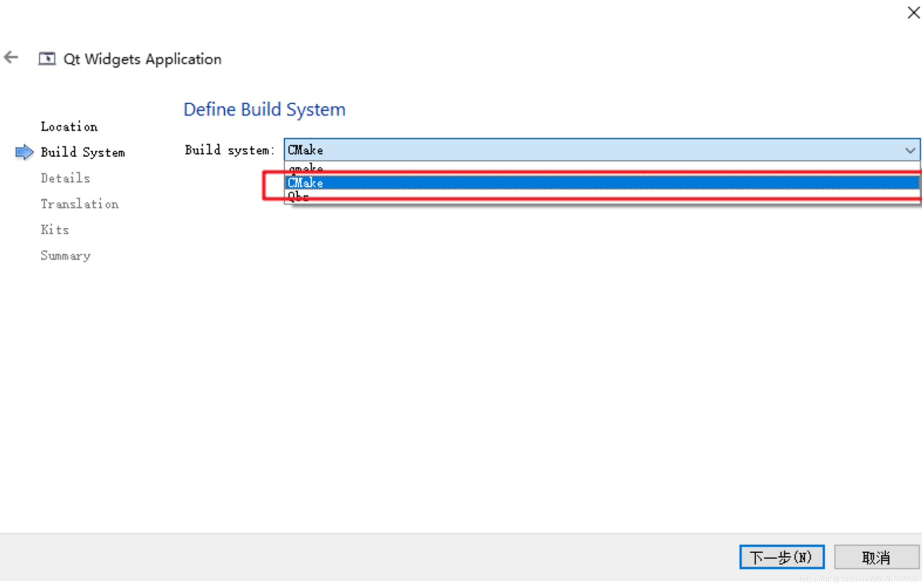Click the combo box dropdown chevron
Screen dimensions: 922x588
tap(910, 150)
